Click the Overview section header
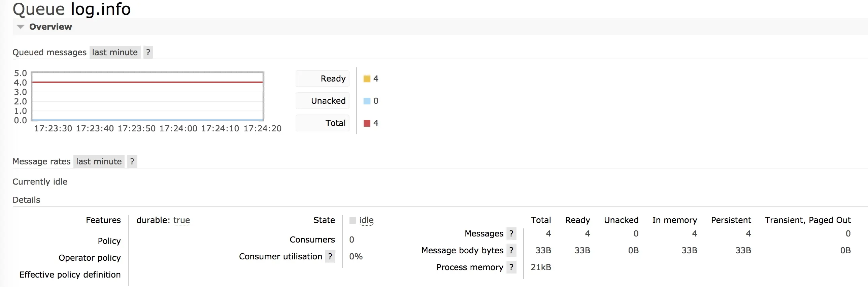This screenshot has width=868, height=287. pos(51,27)
